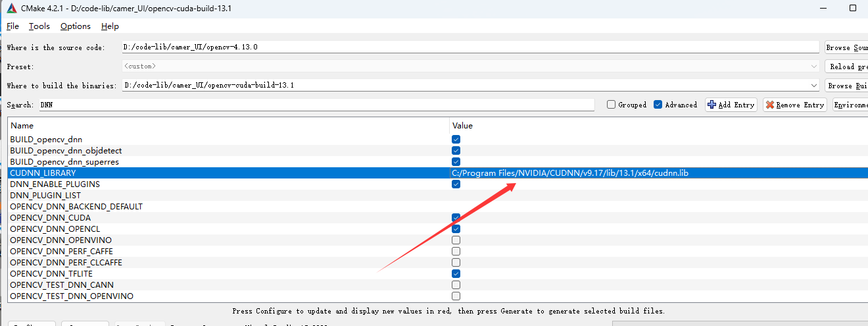Disable the Advanced checkbox
This screenshot has width=868, height=326.
point(658,105)
